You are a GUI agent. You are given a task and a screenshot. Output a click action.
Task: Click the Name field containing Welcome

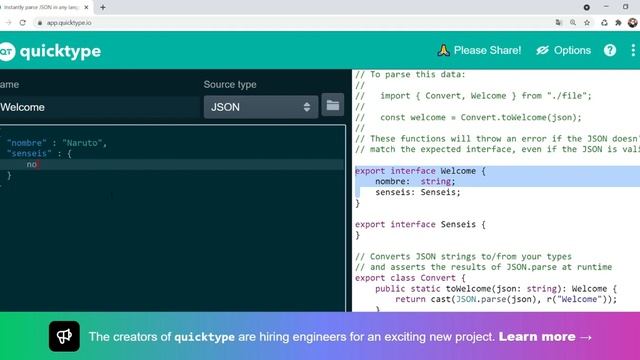pos(100,107)
